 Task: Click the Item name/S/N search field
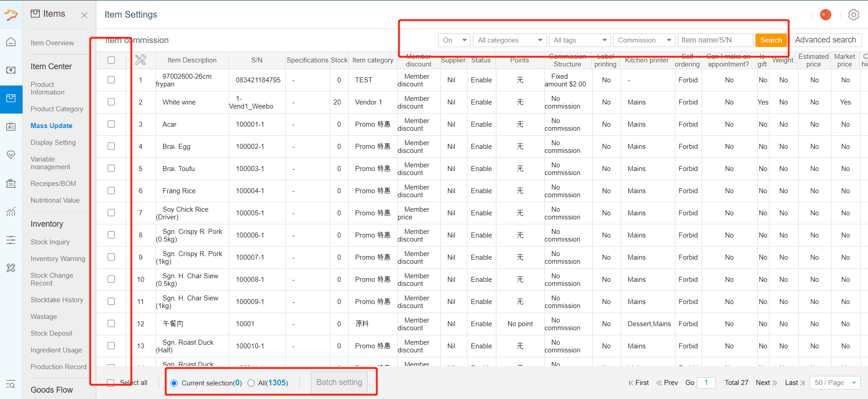(715, 40)
